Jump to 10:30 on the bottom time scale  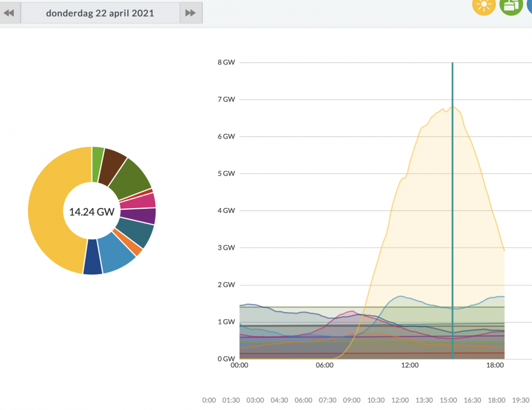[x=376, y=400]
